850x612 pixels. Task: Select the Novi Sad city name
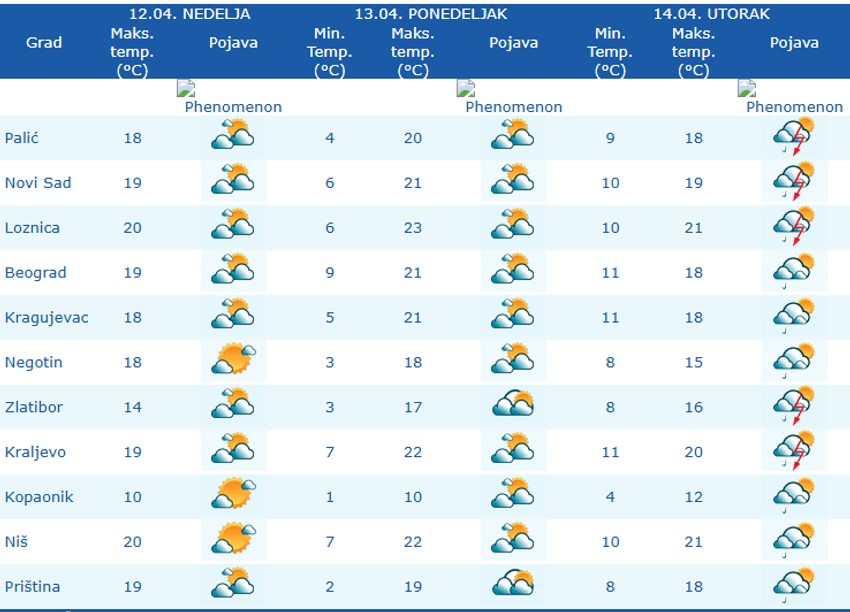[38, 182]
